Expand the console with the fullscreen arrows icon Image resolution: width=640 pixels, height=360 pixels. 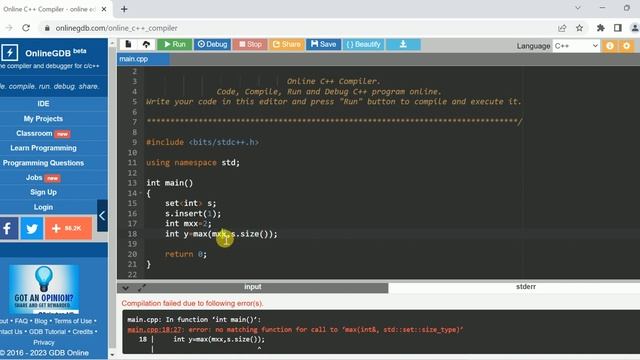click(141, 288)
